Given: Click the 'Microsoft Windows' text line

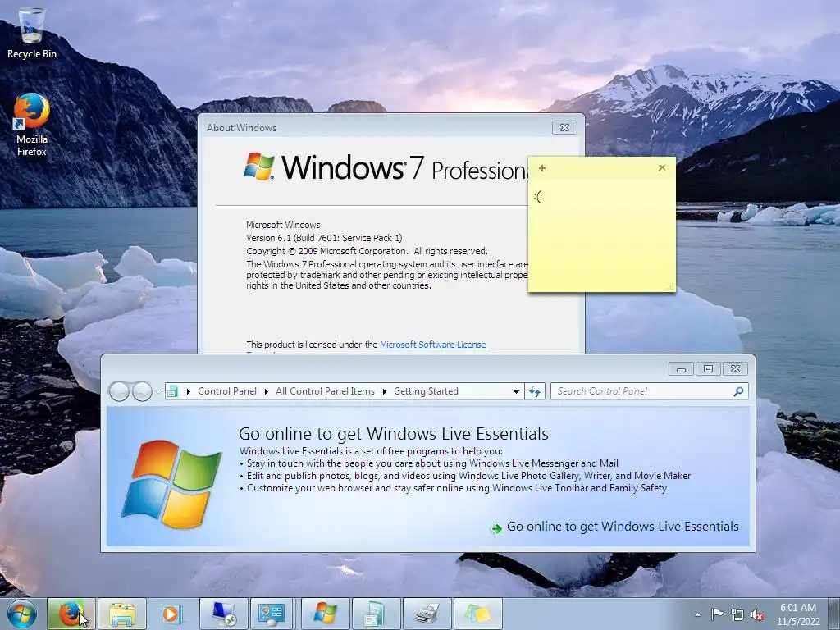Looking at the screenshot, I should point(283,225).
